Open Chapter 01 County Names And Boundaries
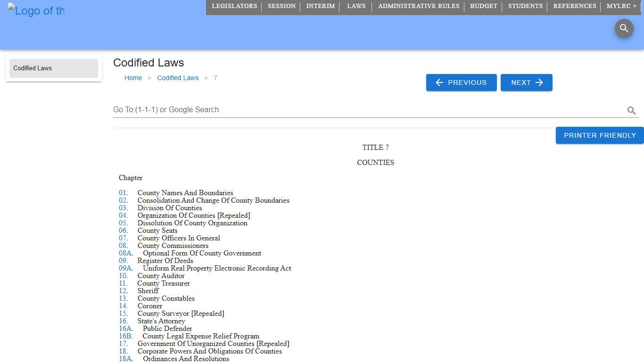644x362 pixels. (x=123, y=193)
